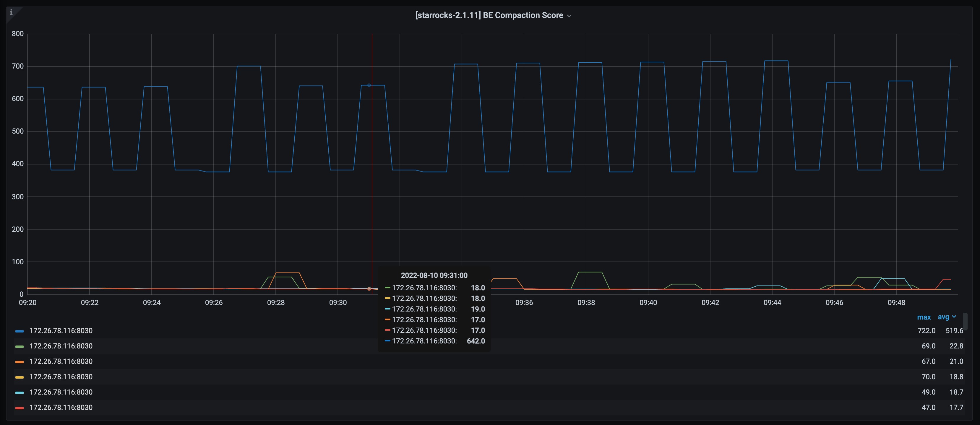Toggle legend series with max 47.0

click(61, 408)
